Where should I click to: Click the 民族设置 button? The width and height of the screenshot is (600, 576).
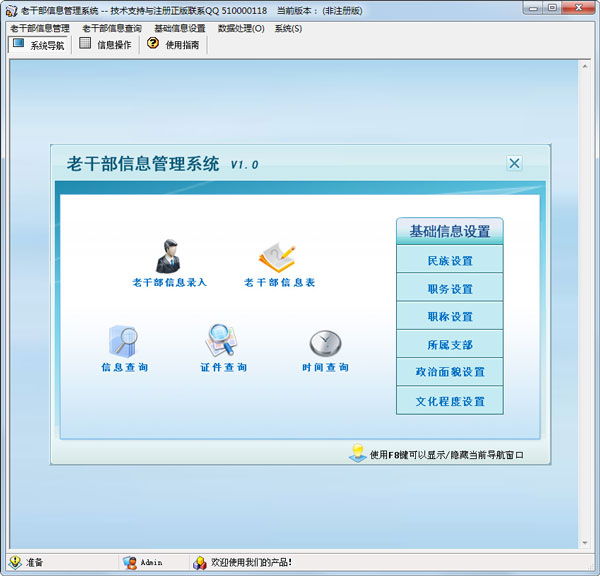pos(450,260)
